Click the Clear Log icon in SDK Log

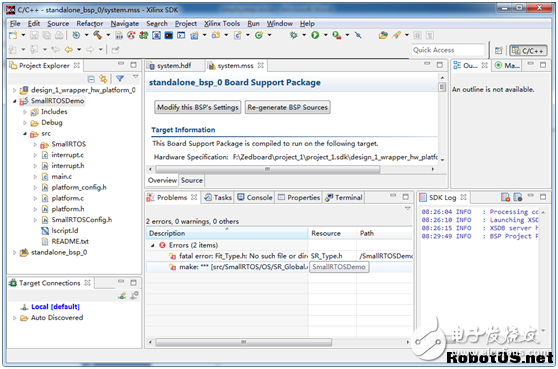pos(505,197)
